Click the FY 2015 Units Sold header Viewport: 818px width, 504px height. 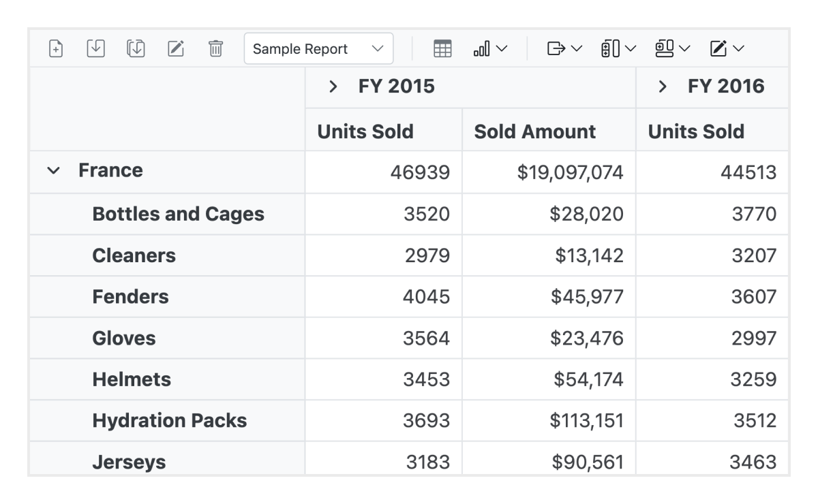point(365,131)
